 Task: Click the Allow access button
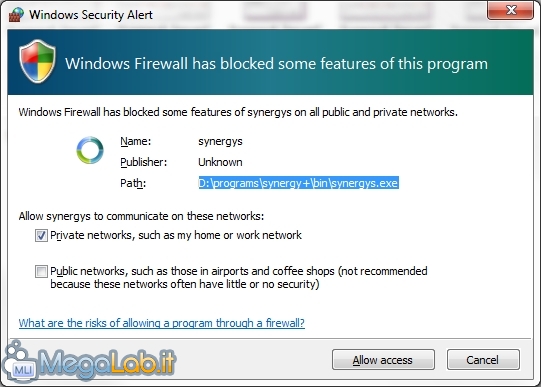tap(383, 360)
